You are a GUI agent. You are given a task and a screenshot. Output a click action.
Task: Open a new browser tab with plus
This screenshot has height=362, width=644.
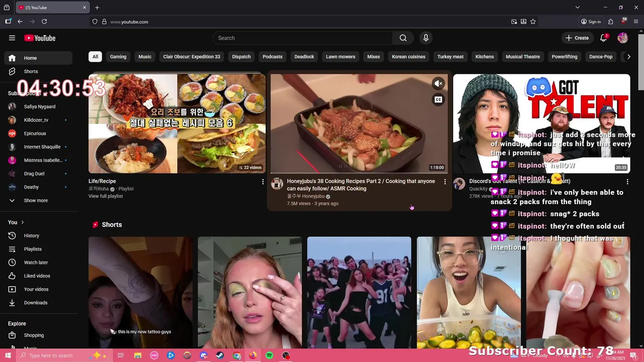pos(97,8)
